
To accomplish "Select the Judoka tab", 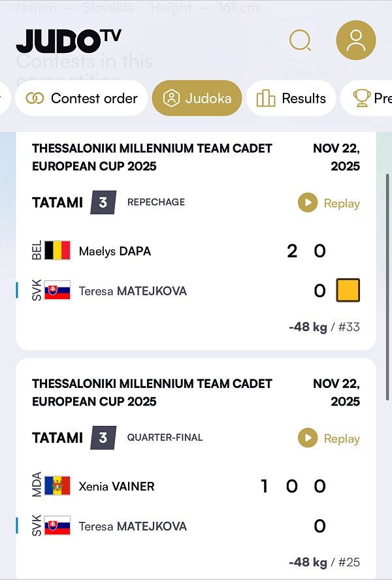I will click(197, 99).
